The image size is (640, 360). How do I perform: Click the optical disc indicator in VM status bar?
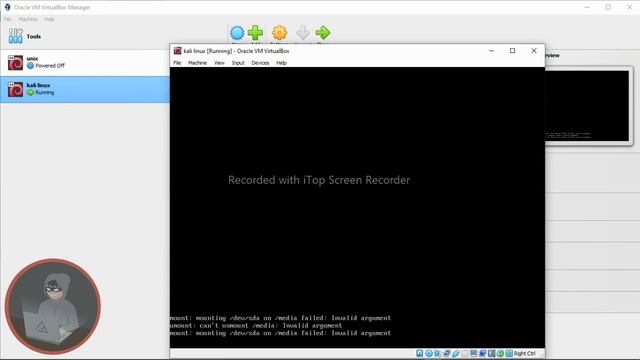point(429,353)
